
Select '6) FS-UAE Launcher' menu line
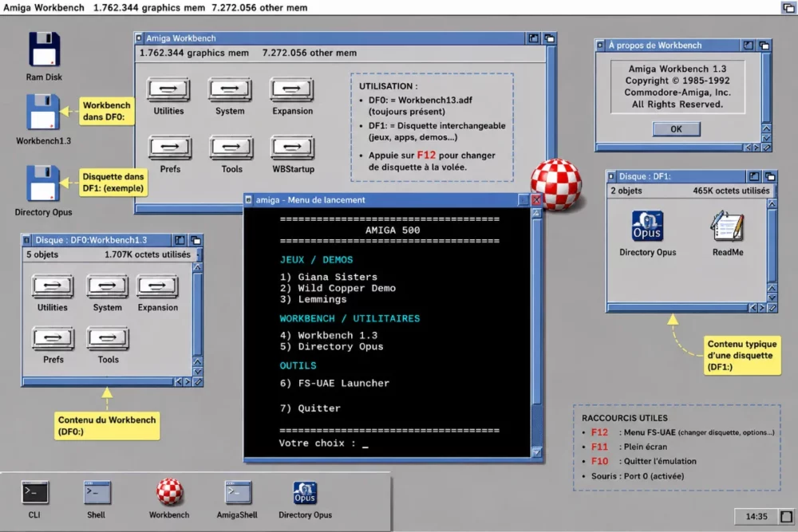tap(334, 383)
